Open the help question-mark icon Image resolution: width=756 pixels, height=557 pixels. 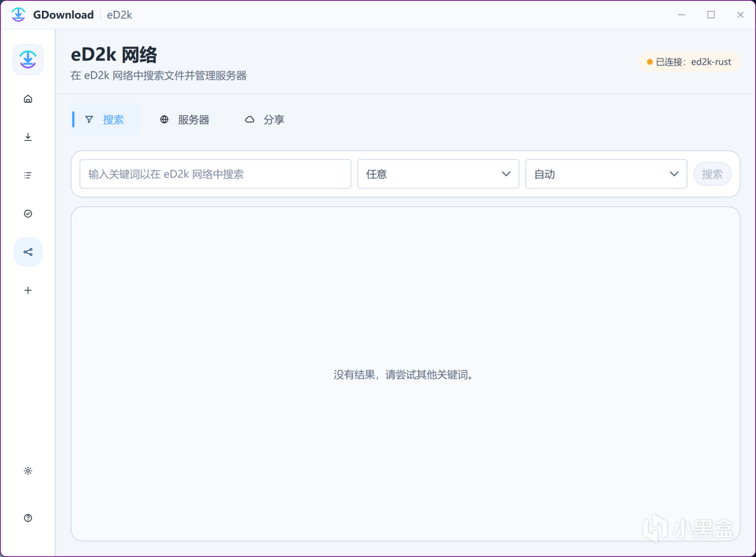pyautogui.click(x=28, y=518)
